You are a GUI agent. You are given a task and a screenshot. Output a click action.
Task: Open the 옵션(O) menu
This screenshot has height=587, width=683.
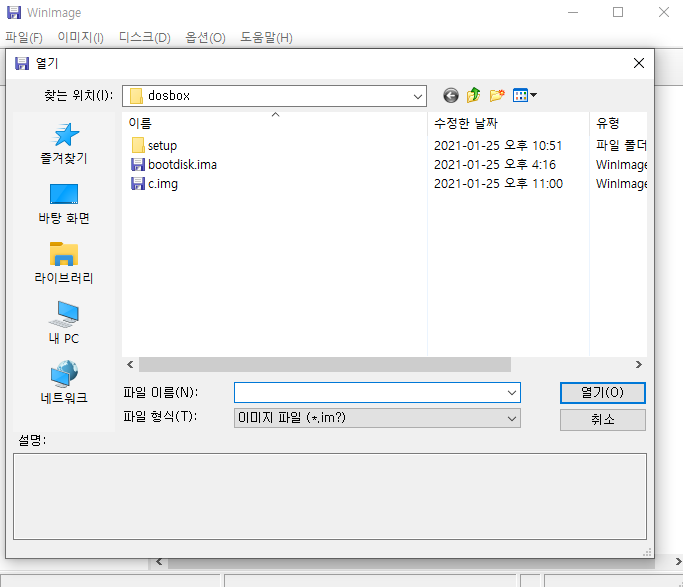tap(205, 37)
